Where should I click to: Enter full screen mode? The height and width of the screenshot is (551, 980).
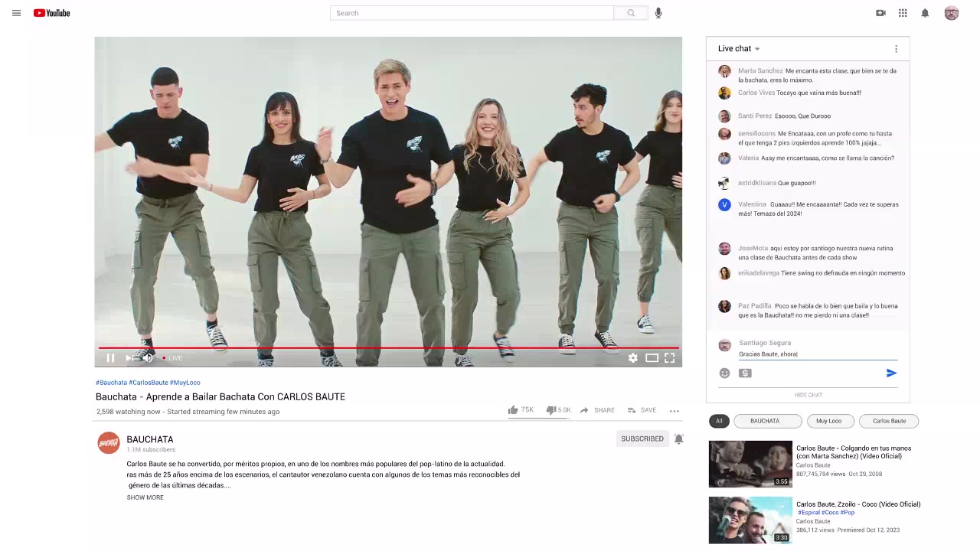(x=669, y=357)
